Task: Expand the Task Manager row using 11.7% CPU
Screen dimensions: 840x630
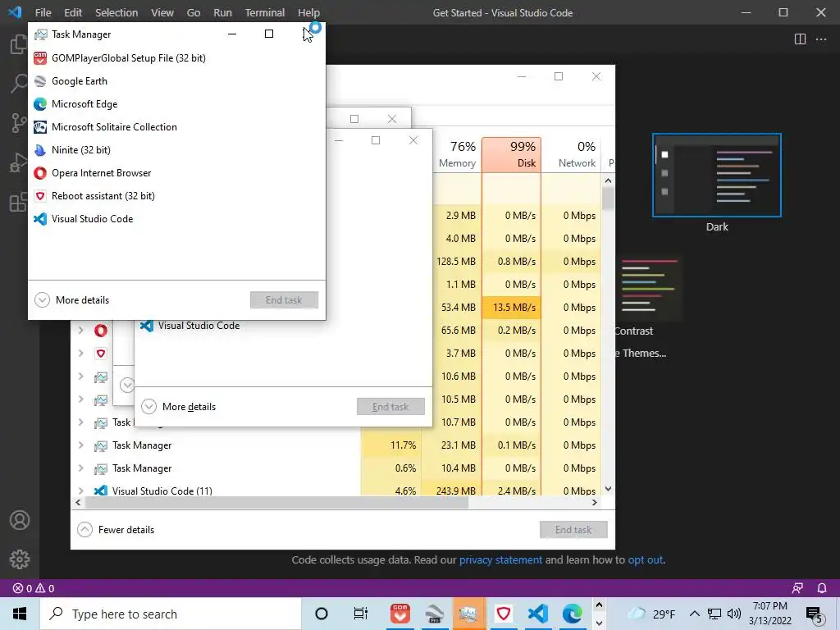Action: point(81,445)
